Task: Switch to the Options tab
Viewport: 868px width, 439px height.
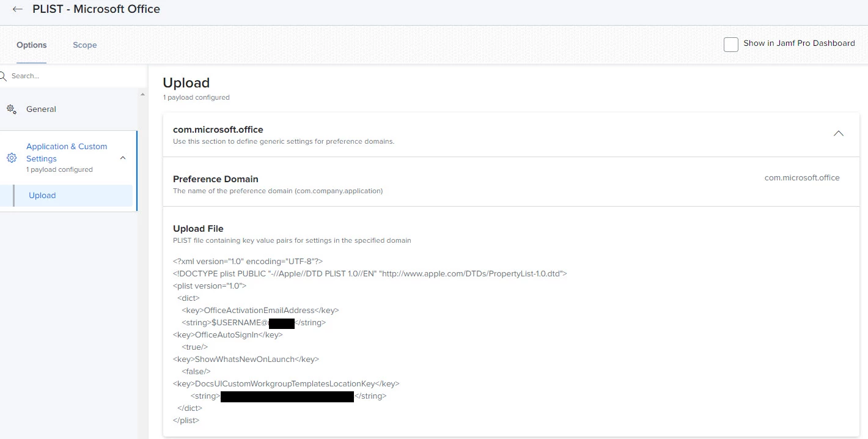Action: [32, 45]
